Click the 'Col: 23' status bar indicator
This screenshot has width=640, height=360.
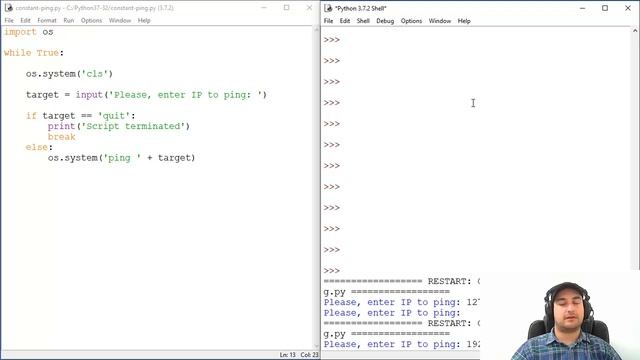(x=309, y=355)
